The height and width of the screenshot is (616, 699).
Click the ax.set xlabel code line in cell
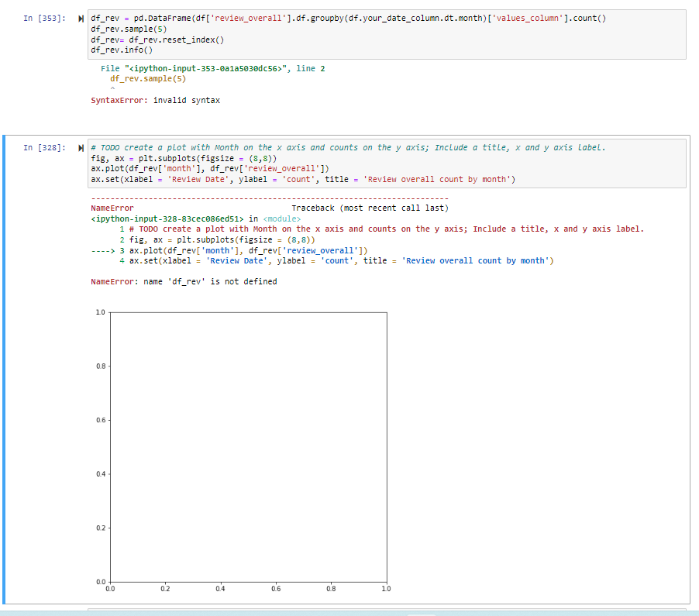click(303, 179)
